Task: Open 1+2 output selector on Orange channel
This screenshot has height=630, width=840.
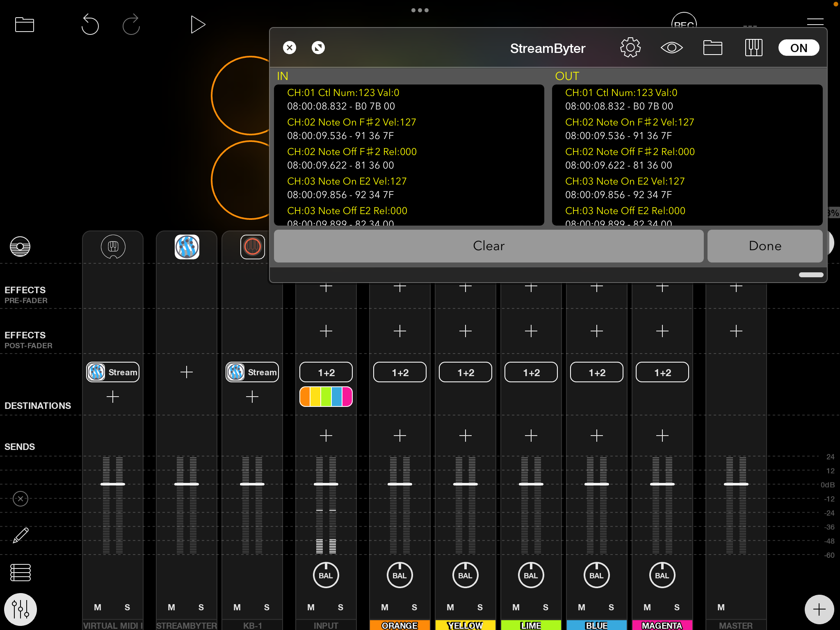Action: coord(400,372)
